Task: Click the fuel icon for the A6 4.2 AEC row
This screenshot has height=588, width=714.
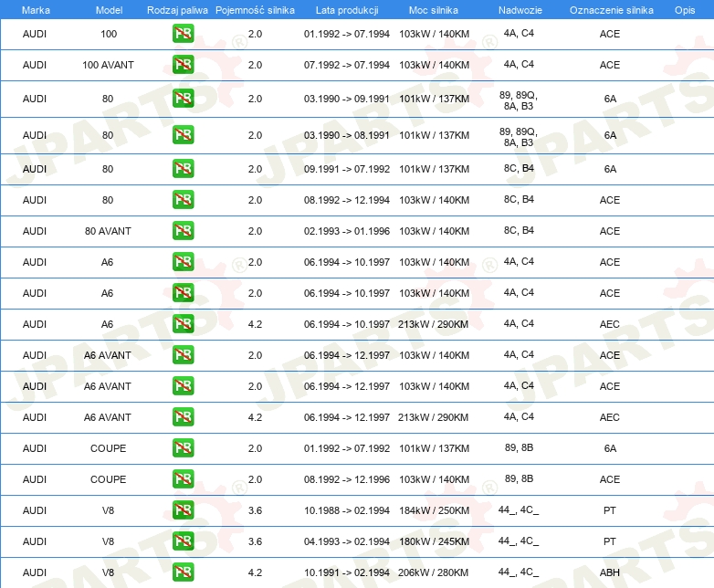Action: [183, 324]
